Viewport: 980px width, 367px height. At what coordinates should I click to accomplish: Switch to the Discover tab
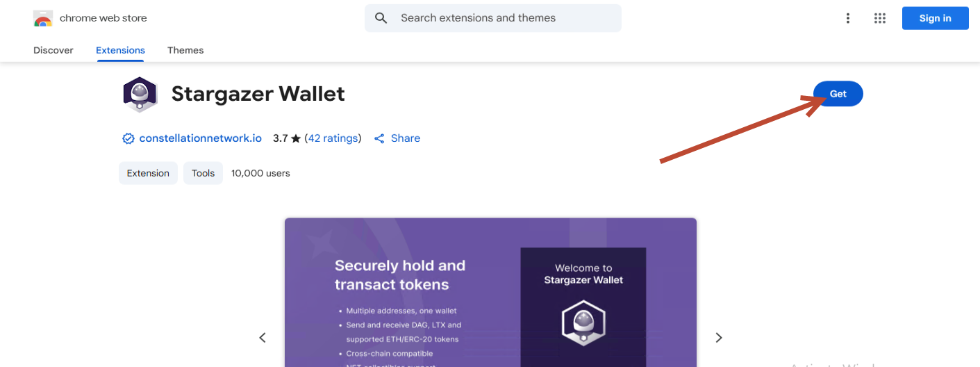click(53, 50)
